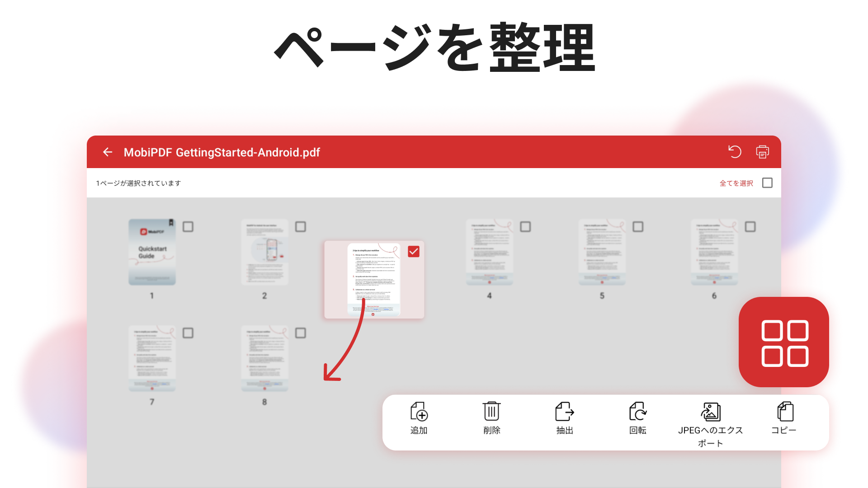The image size is (868, 488).
Task: Select the highlighted dragged page thumbnail
Action: [374, 280]
